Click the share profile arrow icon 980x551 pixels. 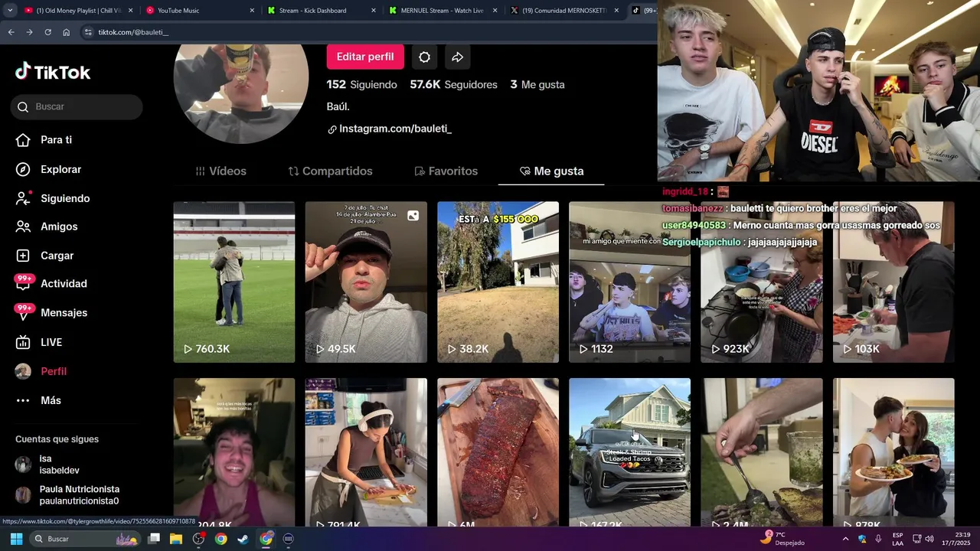click(x=457, y=57)
